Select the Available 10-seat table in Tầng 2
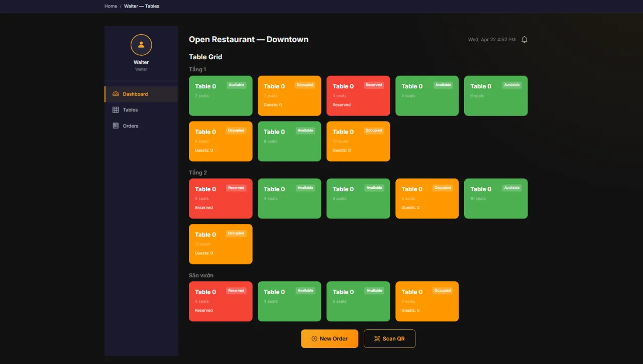Viewport: 643px width, 364px height. coord(496,198)
